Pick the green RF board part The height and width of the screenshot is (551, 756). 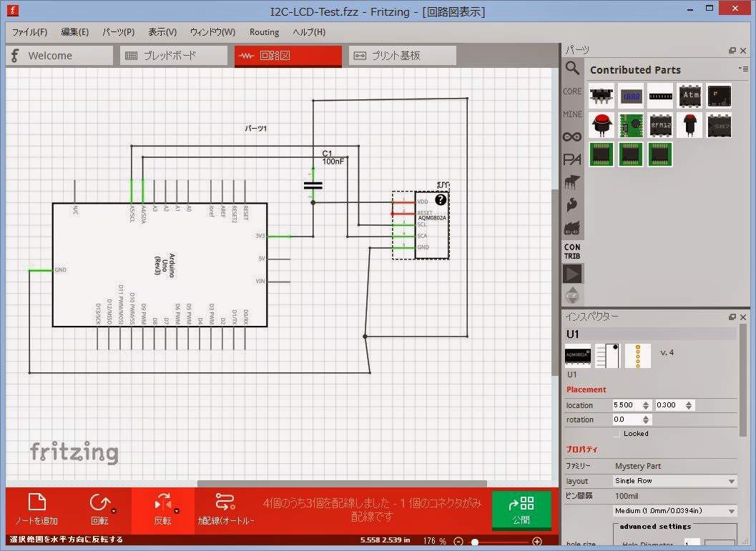pyautogui.click(x=631, y=125)
